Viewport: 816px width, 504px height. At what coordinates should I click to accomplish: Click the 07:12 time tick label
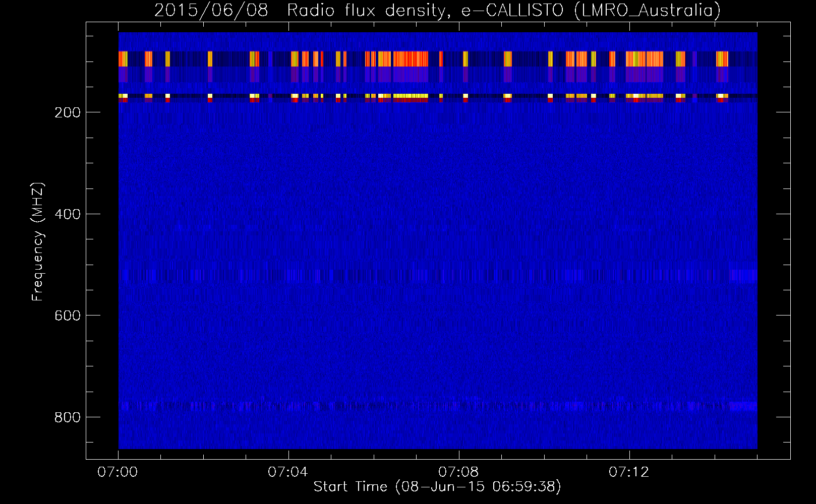629,472
